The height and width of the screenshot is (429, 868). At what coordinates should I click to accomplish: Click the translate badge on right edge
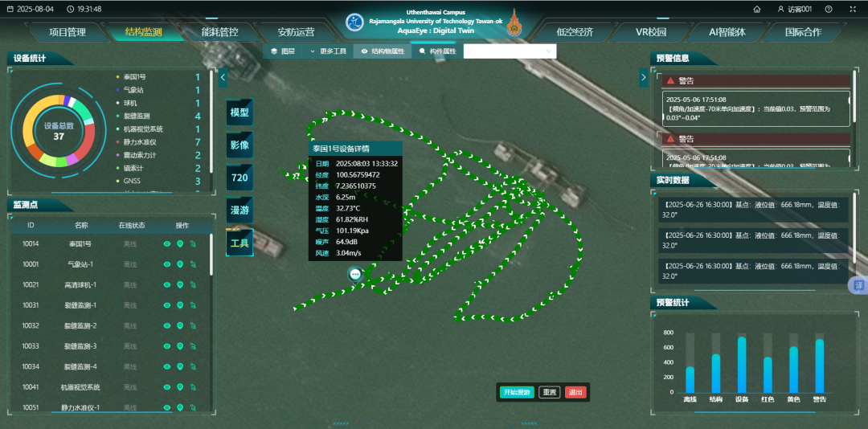click(x=858, y=286)
